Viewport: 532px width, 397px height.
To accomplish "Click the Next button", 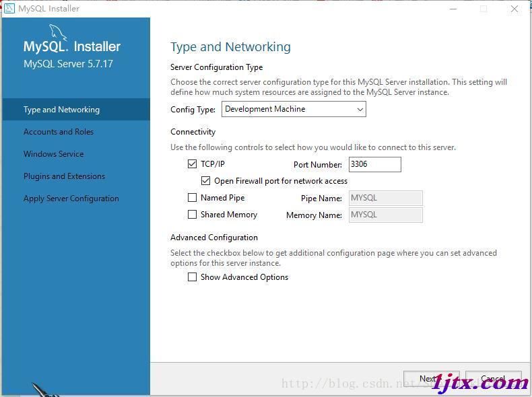I will [x=431, y=379].
